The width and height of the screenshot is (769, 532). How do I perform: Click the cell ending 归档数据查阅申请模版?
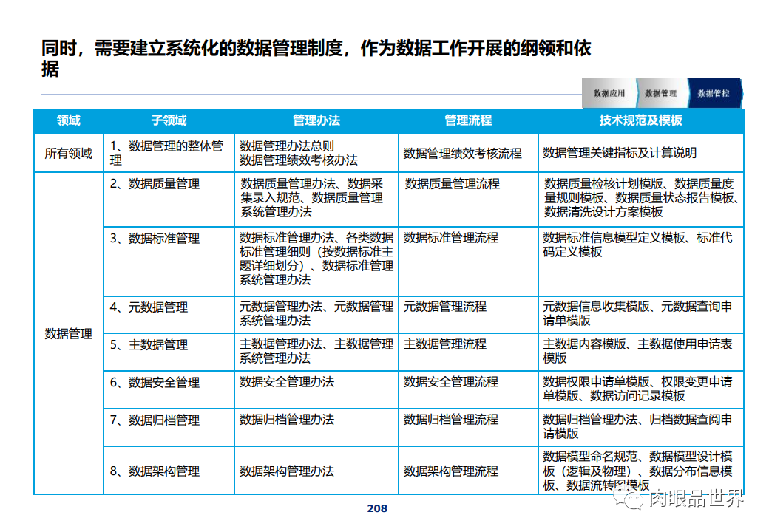(640, 427)
